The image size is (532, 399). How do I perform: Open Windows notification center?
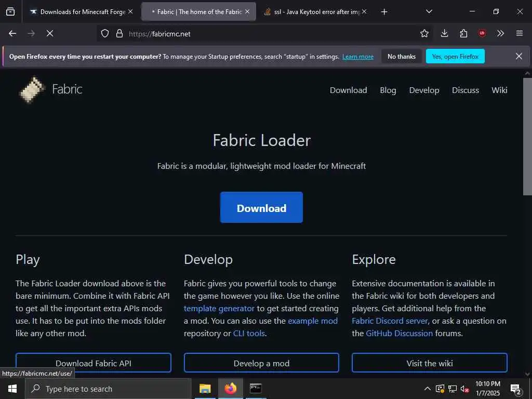click(x=515, y=389)
